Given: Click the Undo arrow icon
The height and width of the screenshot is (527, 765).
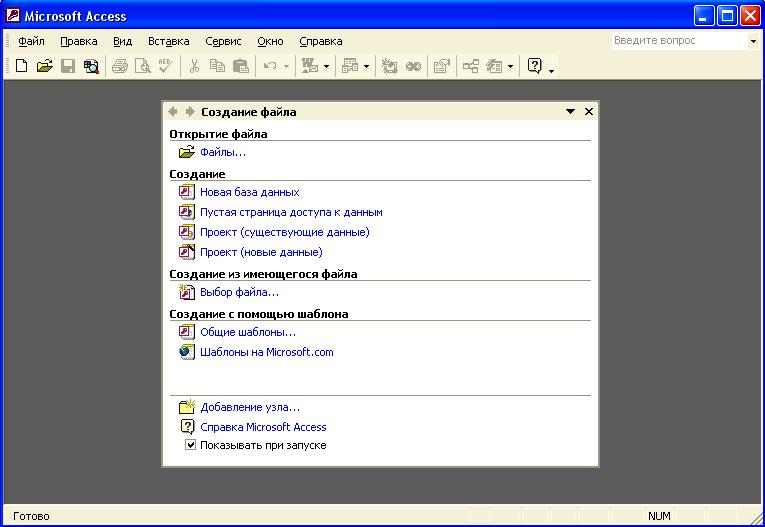Looking at the screenshot, I should coord(270,66).
